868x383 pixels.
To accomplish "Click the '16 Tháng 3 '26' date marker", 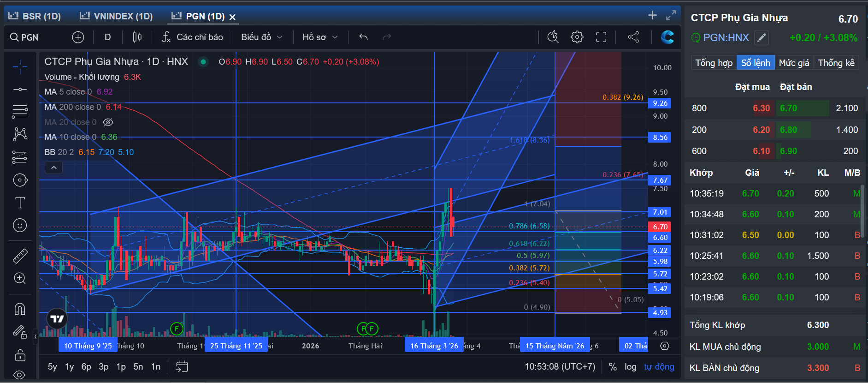I will coord(434,346).
